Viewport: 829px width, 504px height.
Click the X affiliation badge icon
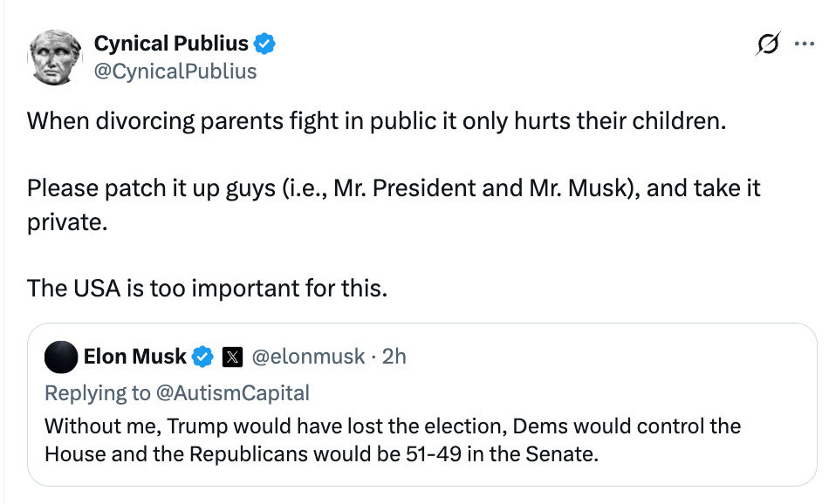click(x=232, y=358)
